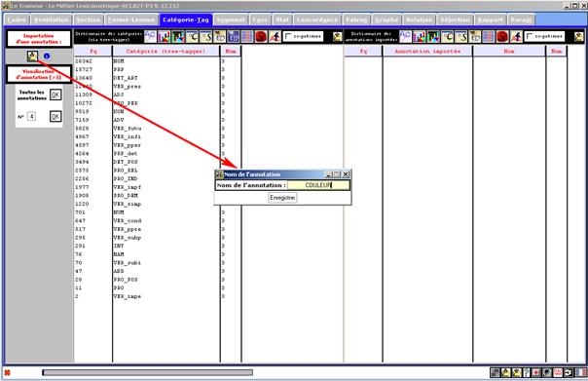Open the bar chart icon in categories toolbar
Viewport: 588px width, 381px height.
[x=164, y=36]
